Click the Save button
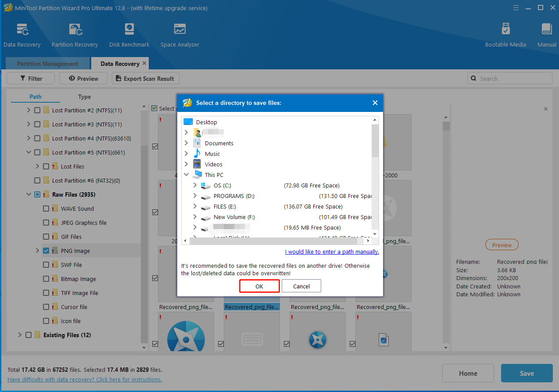559x392 pixels. point(527,373)
